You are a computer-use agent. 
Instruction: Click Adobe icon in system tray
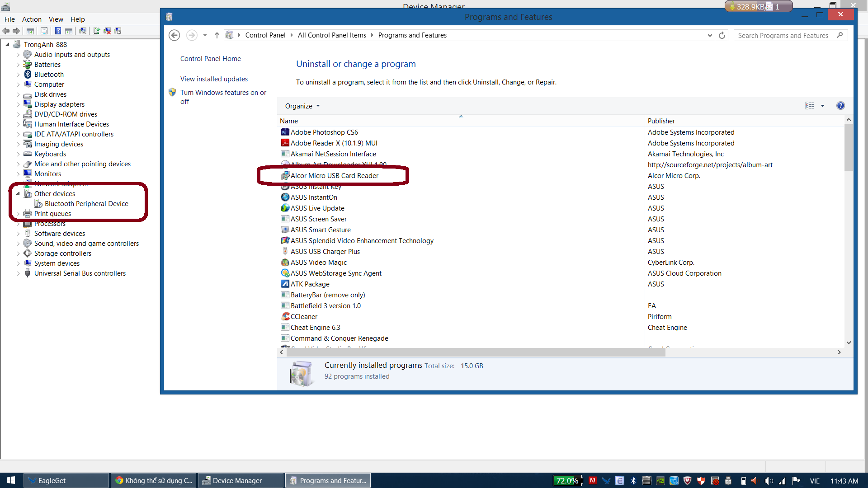tap(592, 481)
